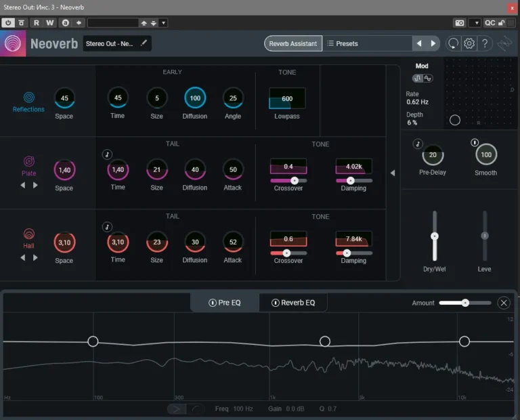The image size is (520, 420).
Task: Click the Plate Damping slider handle
Action: (351, 180)
